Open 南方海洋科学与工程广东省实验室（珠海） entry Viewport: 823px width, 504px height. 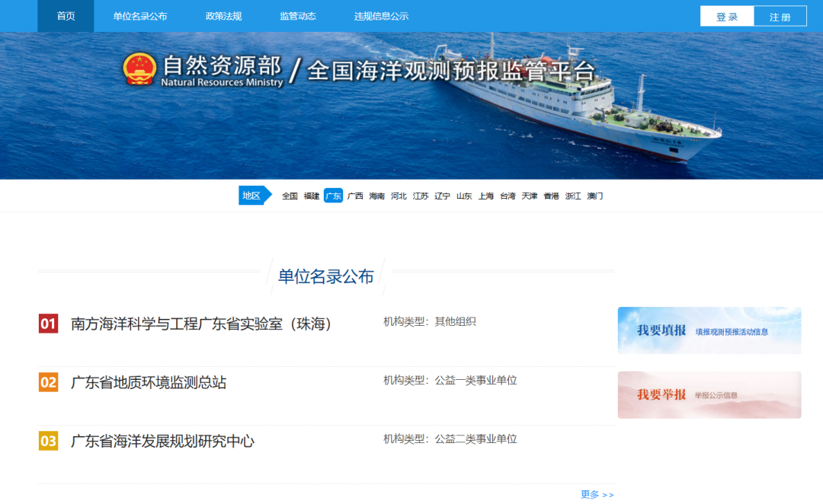[x=201, y=324]
